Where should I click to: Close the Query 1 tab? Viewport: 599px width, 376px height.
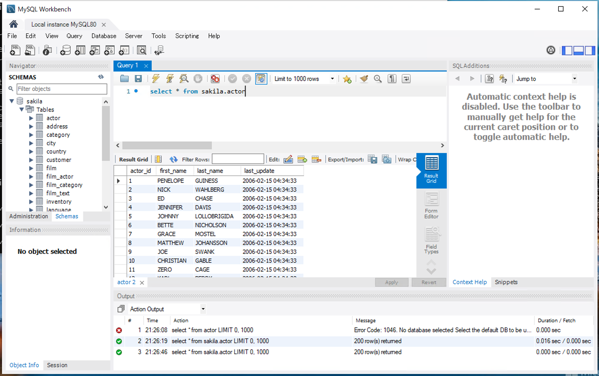(x=146, y=66)
